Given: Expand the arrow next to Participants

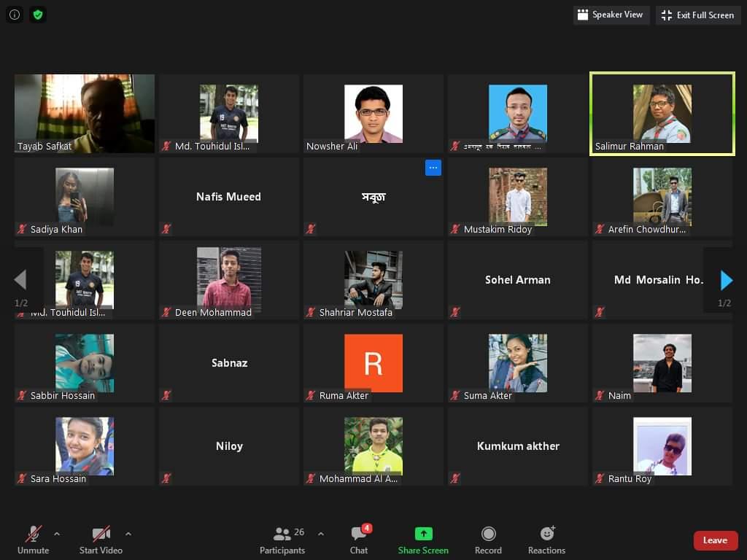Looking at the screenshot, I should [x=320, y=534].
